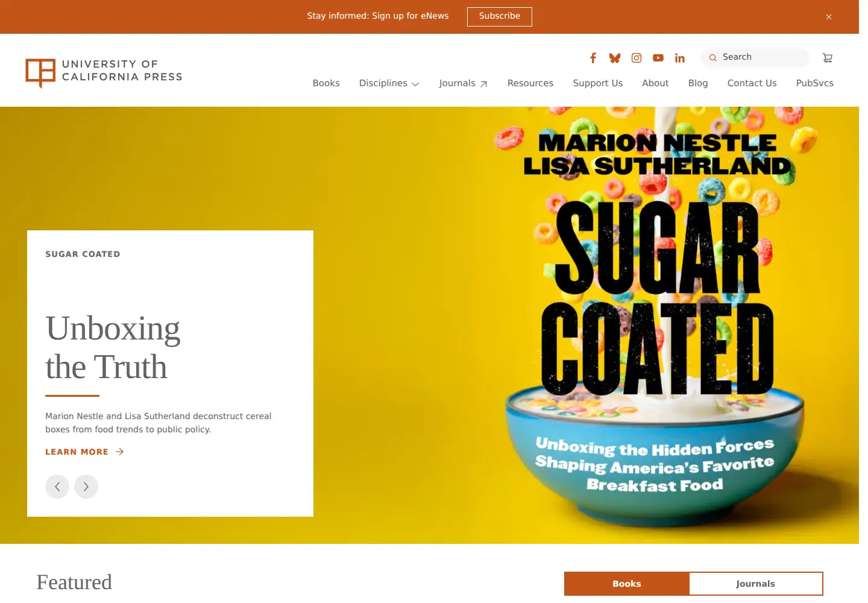
Task: Open the Blog link
Action: click(698, 83)
